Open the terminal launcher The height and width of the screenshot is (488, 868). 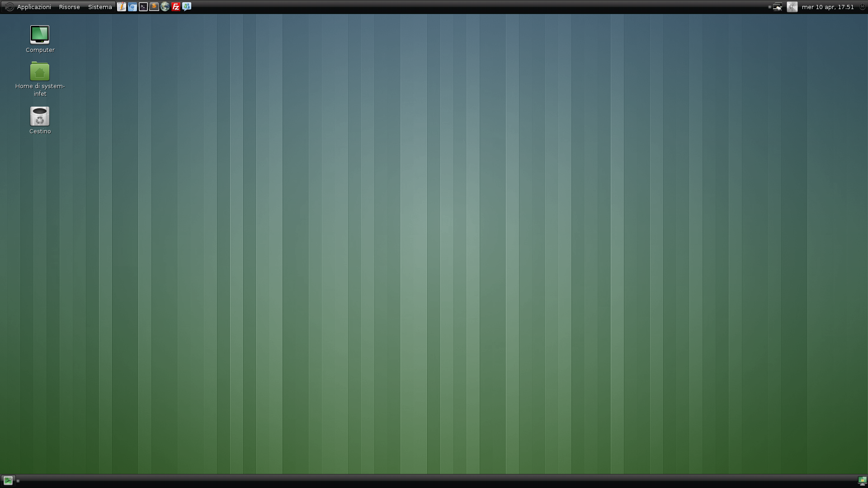143,7
